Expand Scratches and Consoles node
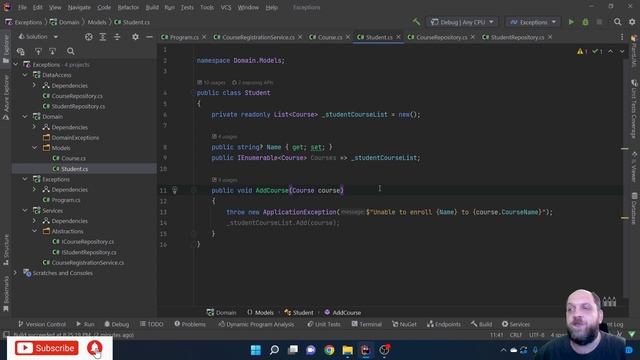The image size is (640, 360). (x=16, y=273)
